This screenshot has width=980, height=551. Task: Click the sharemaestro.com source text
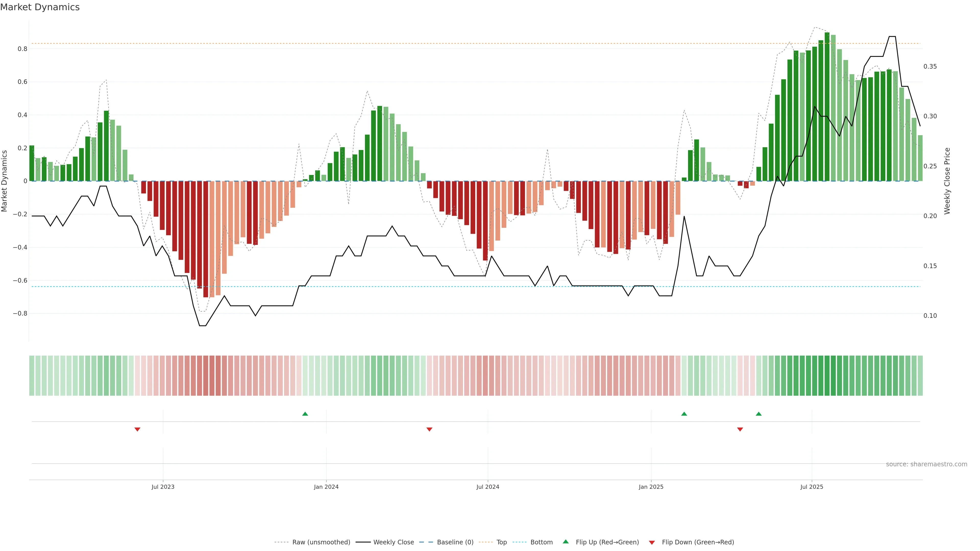pos(926,464)
